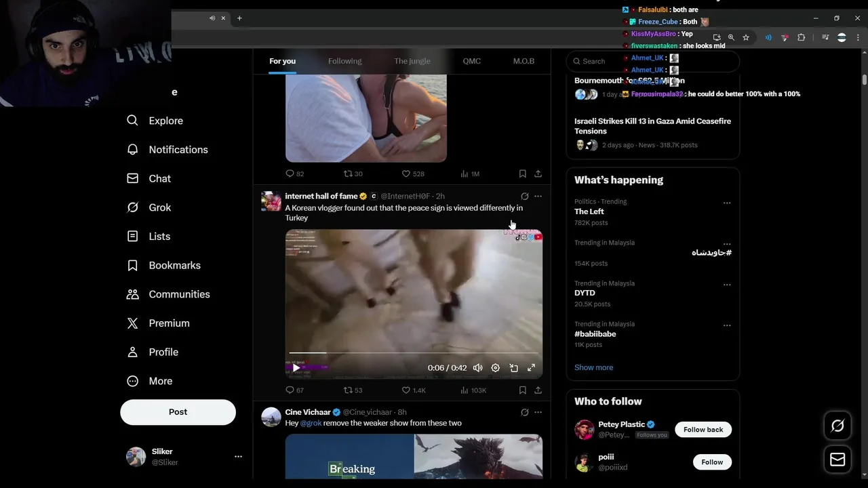The width and height of the screenshot is (868, 488).
Task: Follow the poiii account
Action: point(712,462)
